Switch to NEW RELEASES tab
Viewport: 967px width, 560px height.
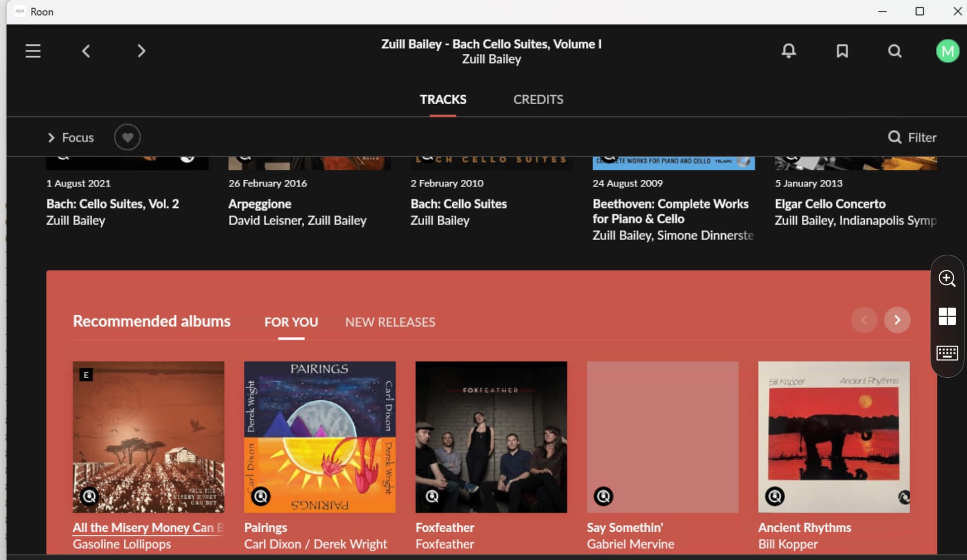[x=390, y=322]
